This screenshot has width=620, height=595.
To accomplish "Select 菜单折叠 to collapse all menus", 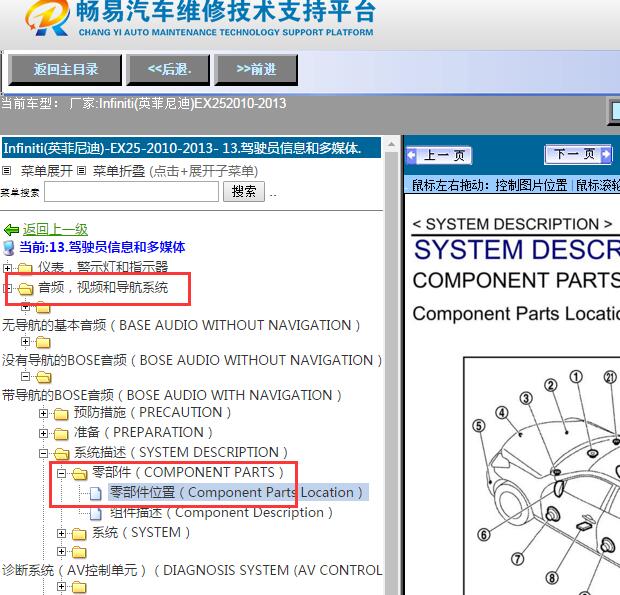I will pyautogui.click(x=119, y=171).
